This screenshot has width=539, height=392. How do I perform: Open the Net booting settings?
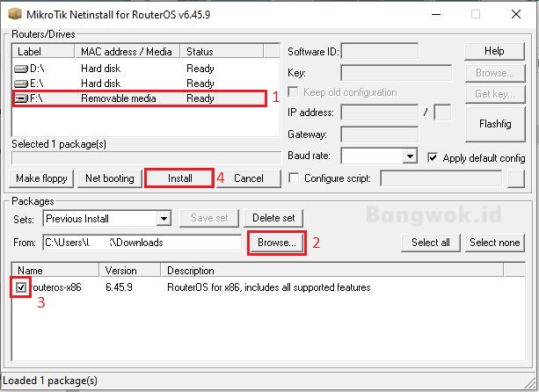[x=110, y=178]
